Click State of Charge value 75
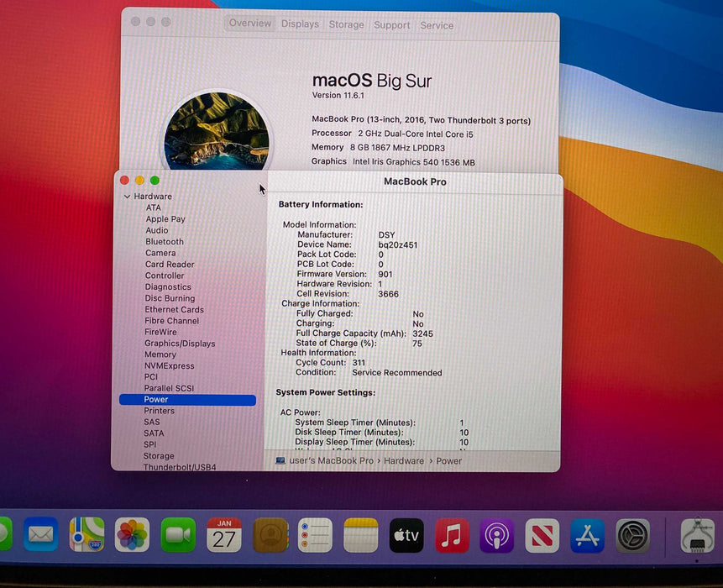Image resolution: width=723 pixels, height=588 pixels. (417, 344)
